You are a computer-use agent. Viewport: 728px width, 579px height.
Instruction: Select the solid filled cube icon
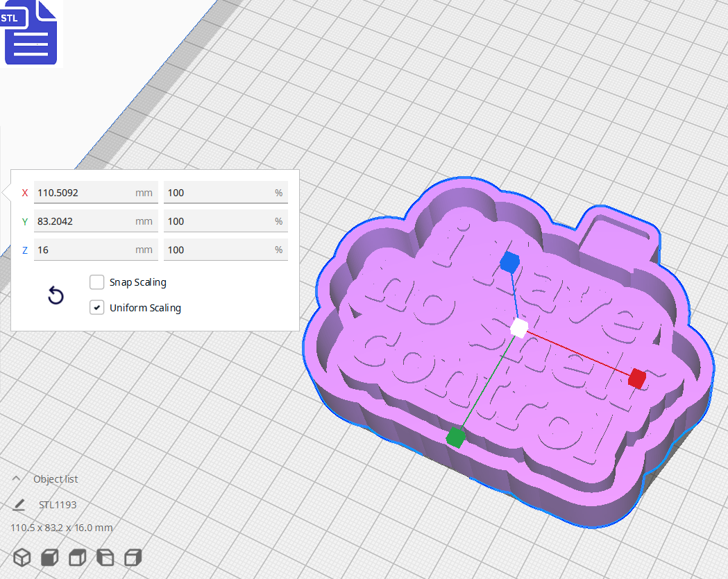coord(49,557)
